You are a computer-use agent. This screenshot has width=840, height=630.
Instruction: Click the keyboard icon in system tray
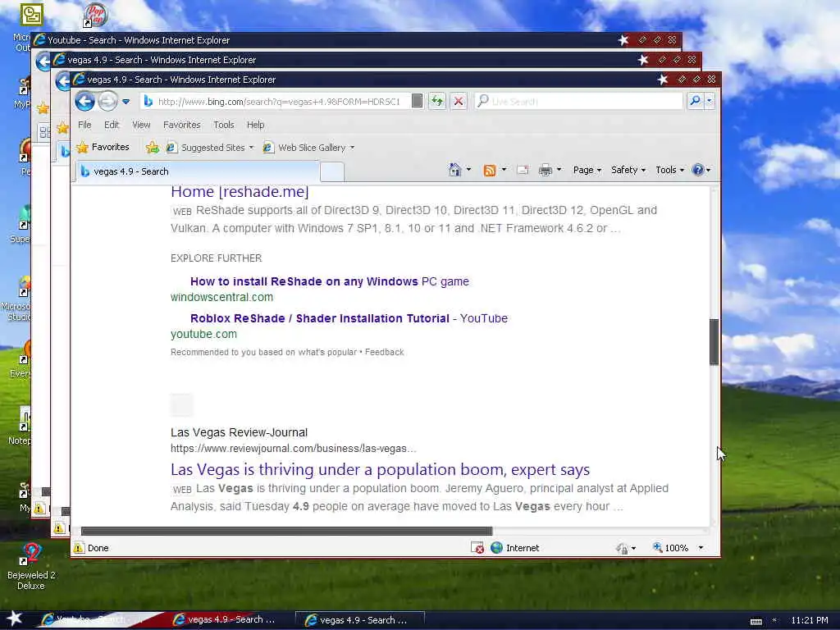[756, 621]
